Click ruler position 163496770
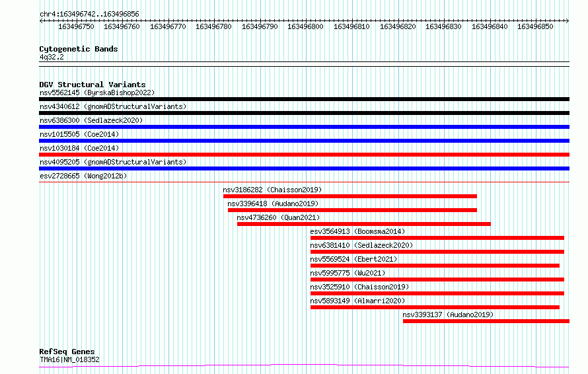The height and width of the screenshot is (374, 588). point(168,26)
